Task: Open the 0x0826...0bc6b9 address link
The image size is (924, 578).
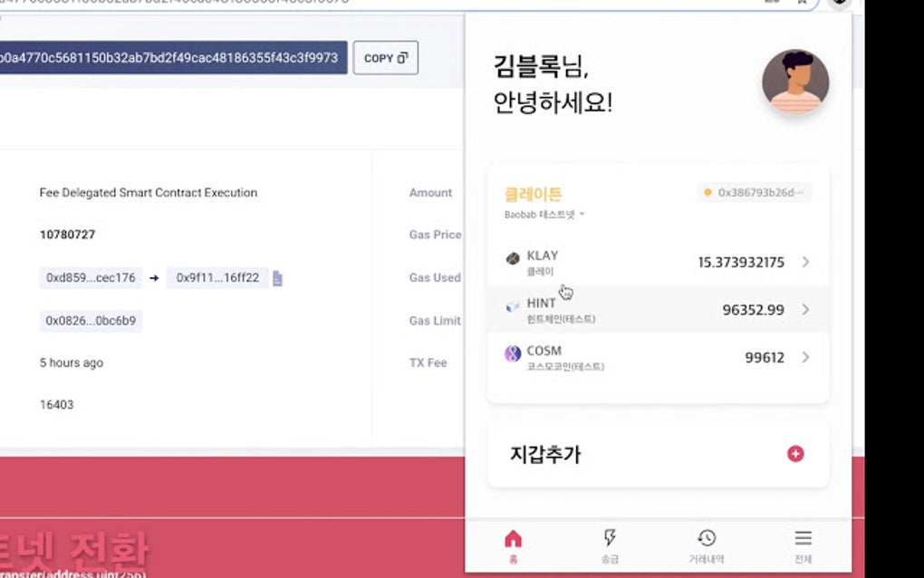Action: [x=89, y=321]
